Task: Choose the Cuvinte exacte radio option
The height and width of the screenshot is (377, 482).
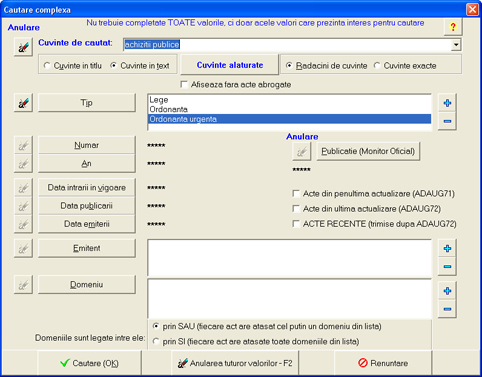Action: (377, 66)
